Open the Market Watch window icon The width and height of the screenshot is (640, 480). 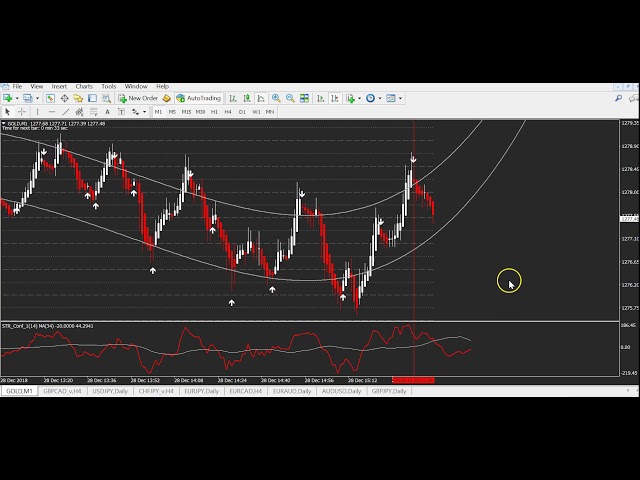50,98
